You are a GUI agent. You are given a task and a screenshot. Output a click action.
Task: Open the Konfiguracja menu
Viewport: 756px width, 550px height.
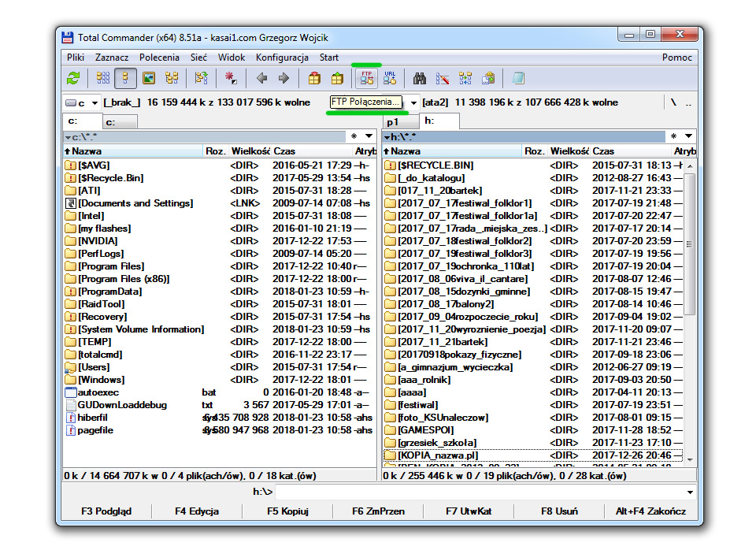(282, 58)
